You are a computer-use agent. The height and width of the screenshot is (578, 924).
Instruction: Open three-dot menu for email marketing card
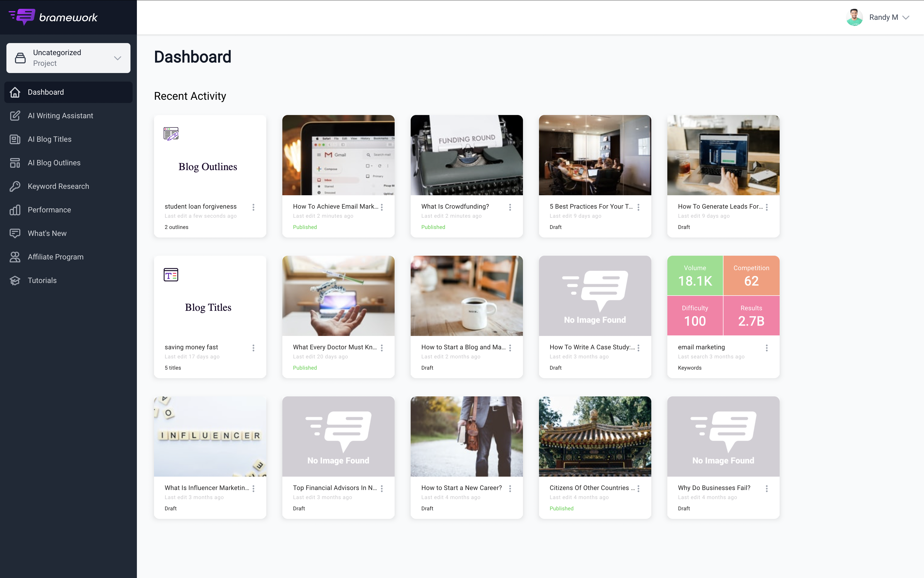coord(767,347)
